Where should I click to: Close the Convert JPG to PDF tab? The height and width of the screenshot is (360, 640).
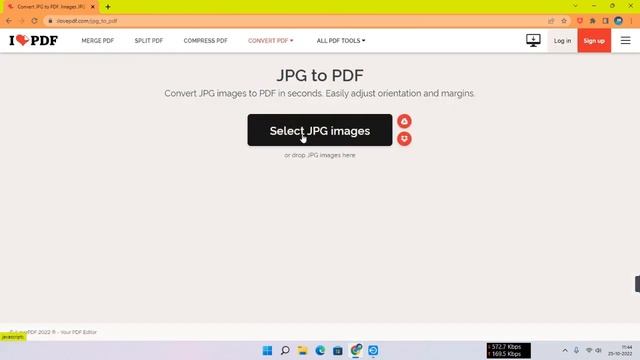(93, 7)
